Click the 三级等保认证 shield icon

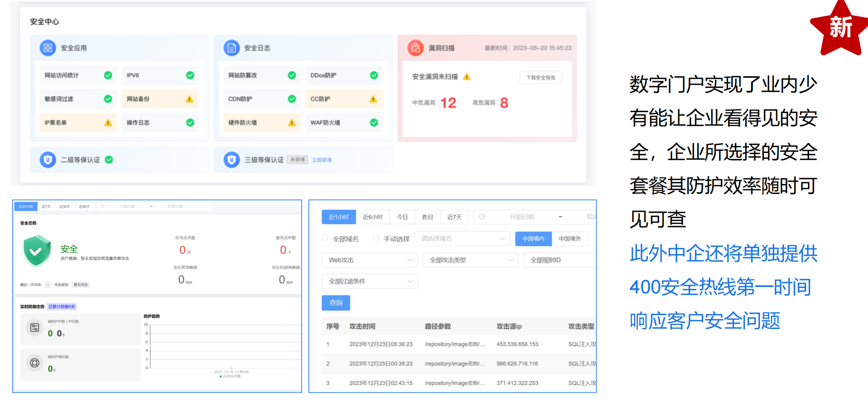(231, 160)
